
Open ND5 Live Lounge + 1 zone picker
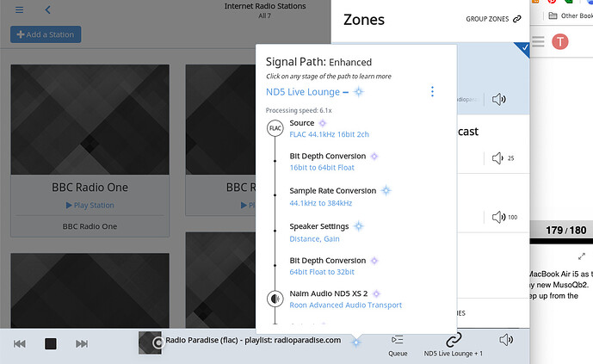tap(454, 343)
